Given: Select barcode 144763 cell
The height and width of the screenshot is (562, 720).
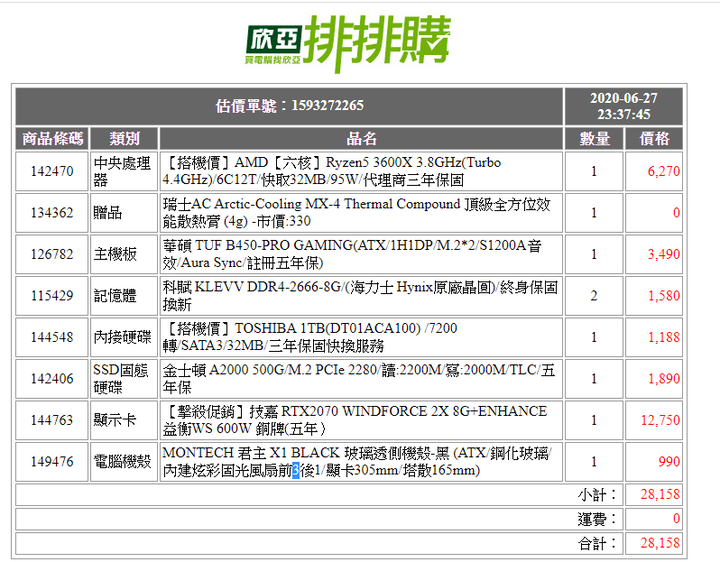Looking at the screenshot, I should [52, 420].
